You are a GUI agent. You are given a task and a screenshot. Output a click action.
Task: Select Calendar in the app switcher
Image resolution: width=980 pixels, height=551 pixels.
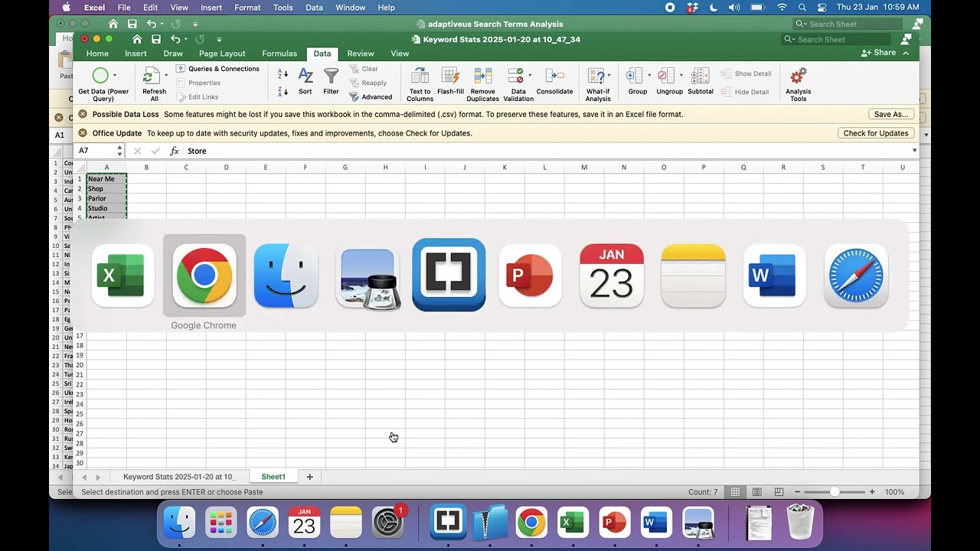612,275
